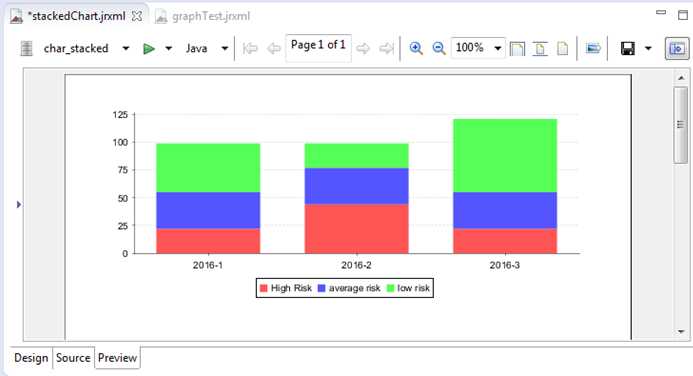Zoom out of the report preview

click(439, 48)
